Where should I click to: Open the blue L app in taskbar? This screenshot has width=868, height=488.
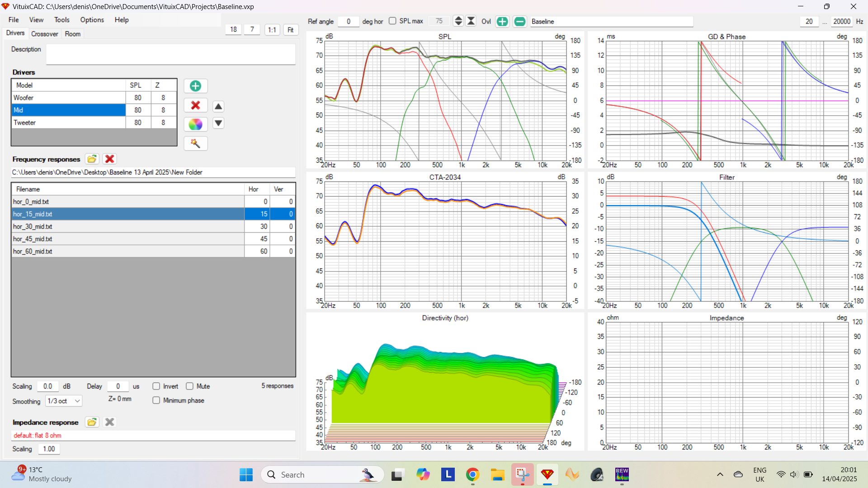tap(448, 474)
